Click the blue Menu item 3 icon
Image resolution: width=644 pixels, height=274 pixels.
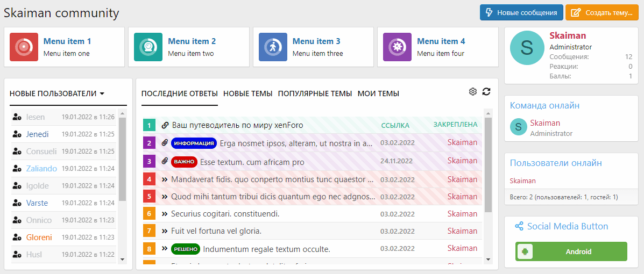coord(273,47)
